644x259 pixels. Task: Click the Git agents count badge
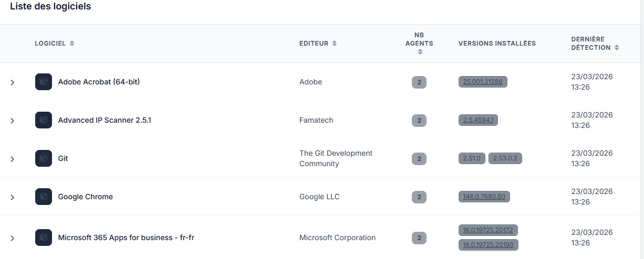[x=419, y=159]
